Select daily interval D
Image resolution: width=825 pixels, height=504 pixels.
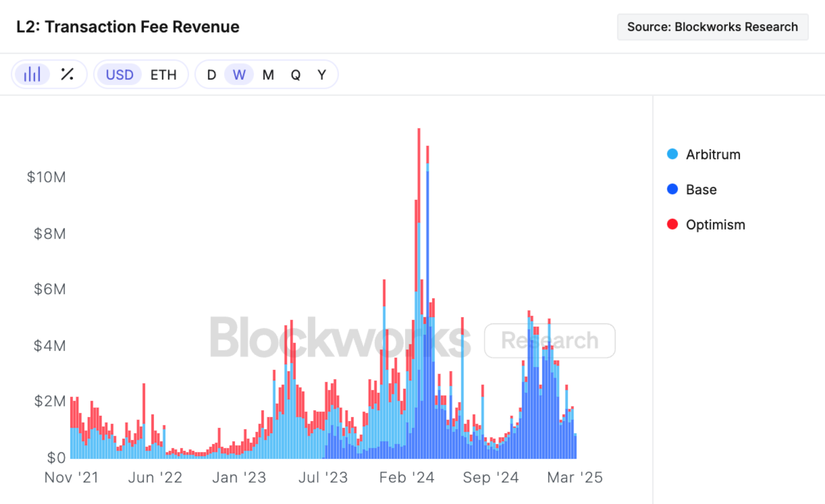click(x=211, y=75)
